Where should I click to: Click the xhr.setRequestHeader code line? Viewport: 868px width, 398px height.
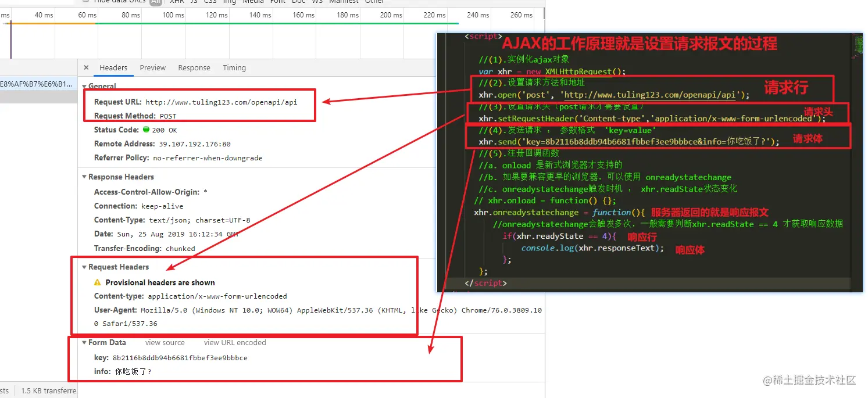pos(652,119)
